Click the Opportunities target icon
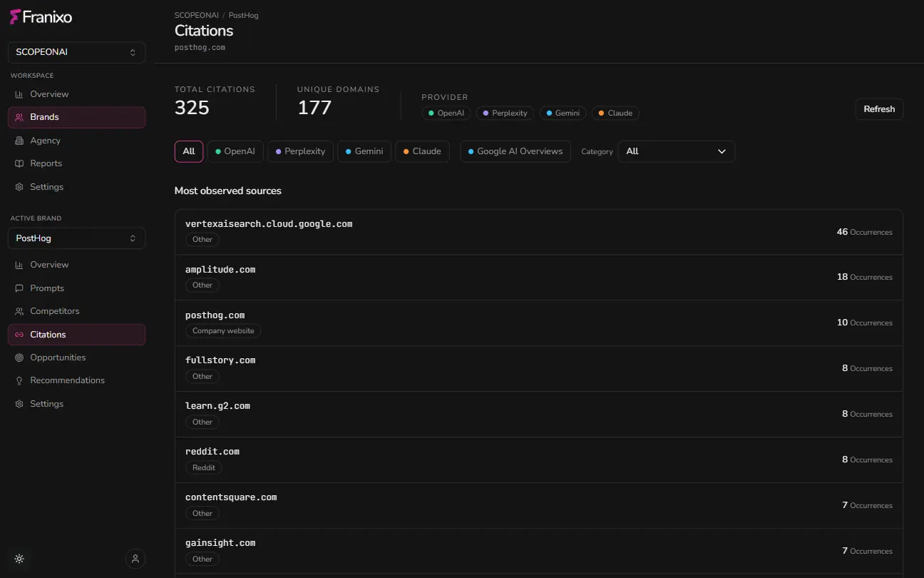 coord(19,358)
